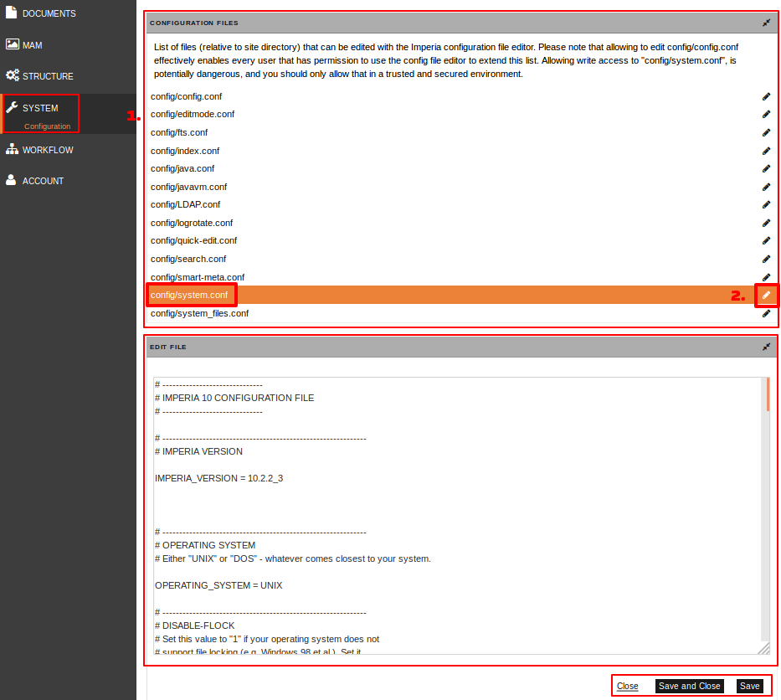
Task: Click the white pencil icon for config/system.conf
Action: (x=766, y=295)
